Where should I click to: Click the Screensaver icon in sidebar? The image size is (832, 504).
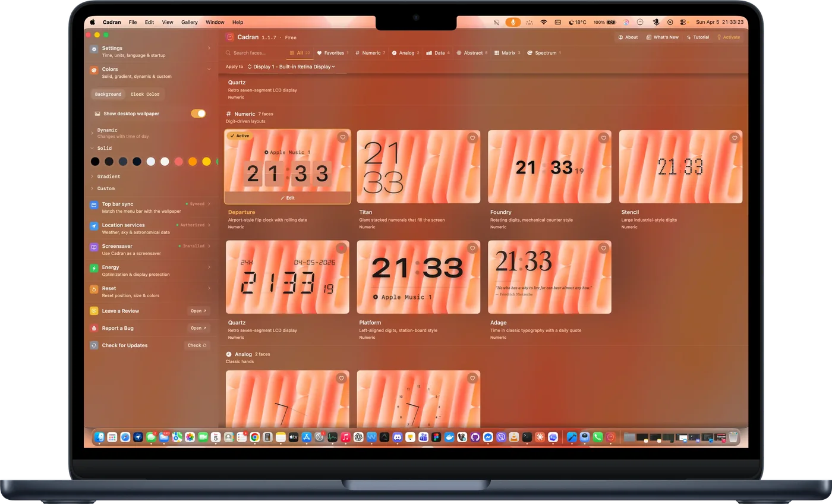(x=94, y=247)
